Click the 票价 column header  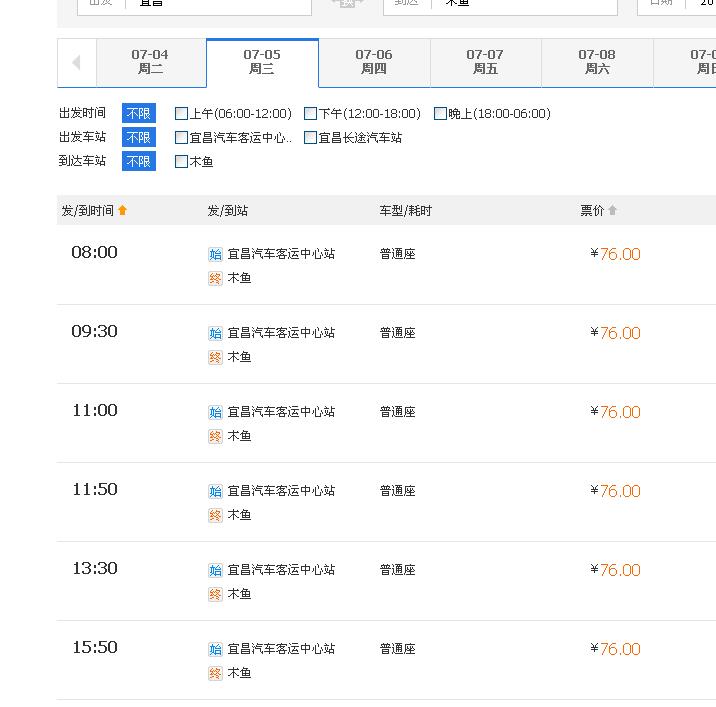click(592, 211)
